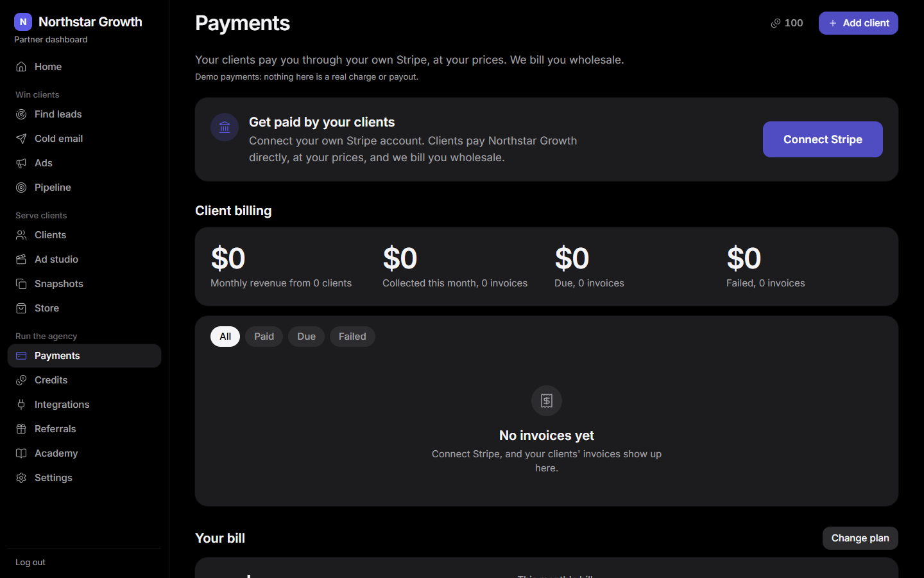924x578 pixels.
Task: Click the Northstar Growth N logo
Action: click(23, 22)
